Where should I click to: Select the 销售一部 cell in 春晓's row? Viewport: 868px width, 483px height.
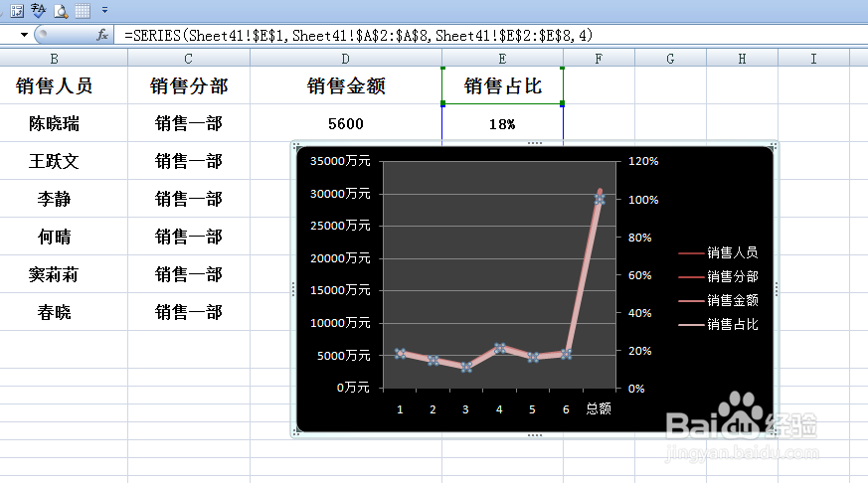[189, 312]
